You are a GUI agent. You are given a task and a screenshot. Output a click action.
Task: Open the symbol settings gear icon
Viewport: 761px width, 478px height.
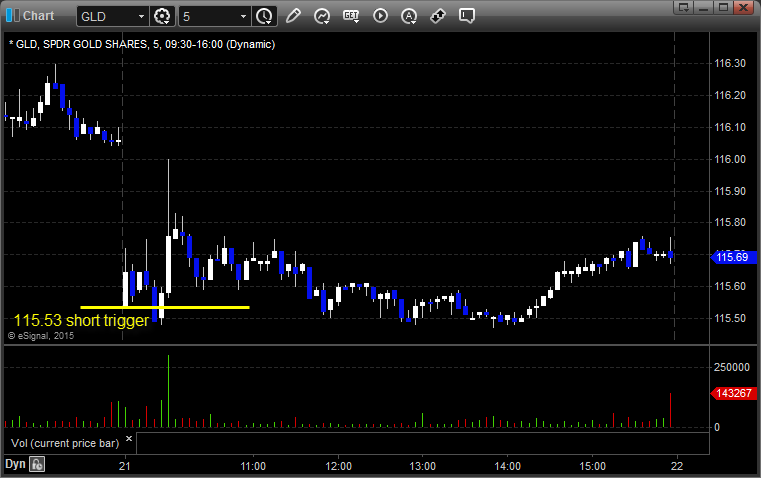point(164,16)
